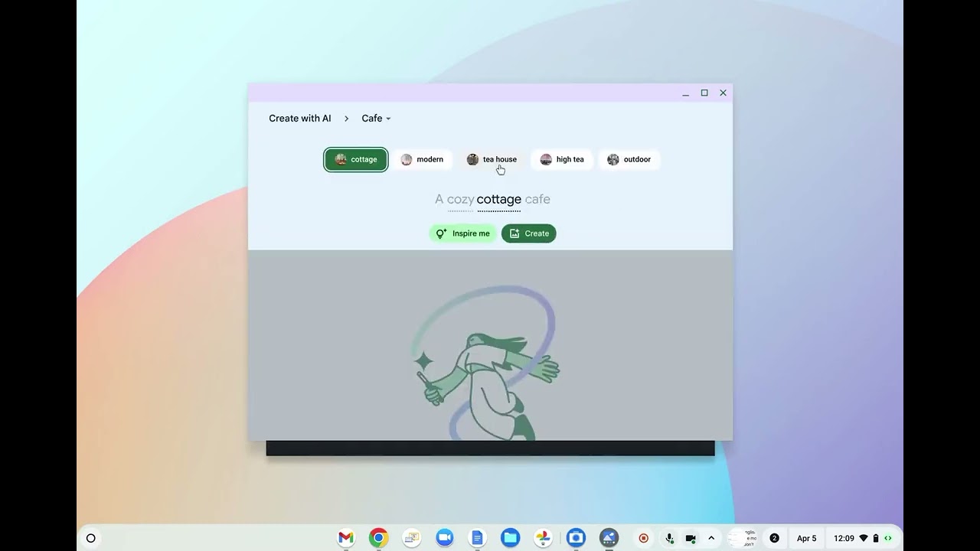Launch Google Chrome from the shelf
Image resolution: width=980 pixels, height=551 pixels.
378,538
